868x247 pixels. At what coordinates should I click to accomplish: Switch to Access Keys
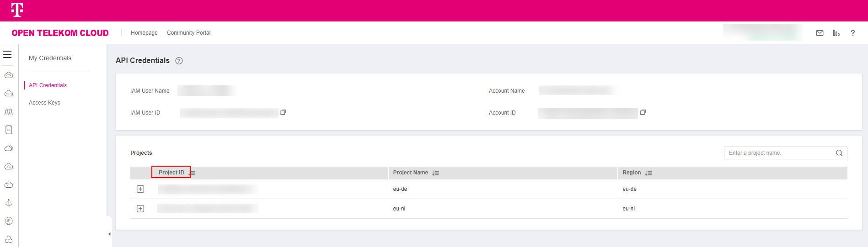coord(44,103)
